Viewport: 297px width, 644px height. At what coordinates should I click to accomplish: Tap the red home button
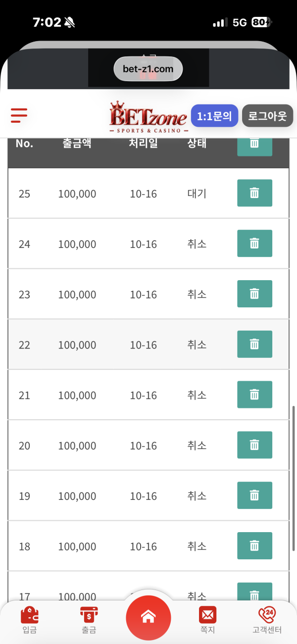coord(148,617)
